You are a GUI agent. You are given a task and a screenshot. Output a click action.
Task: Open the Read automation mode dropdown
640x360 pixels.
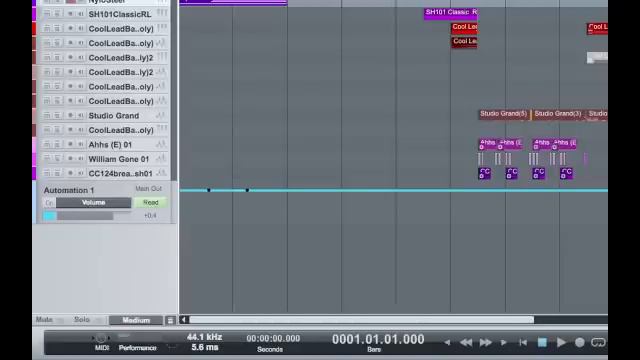pos(151,202)
